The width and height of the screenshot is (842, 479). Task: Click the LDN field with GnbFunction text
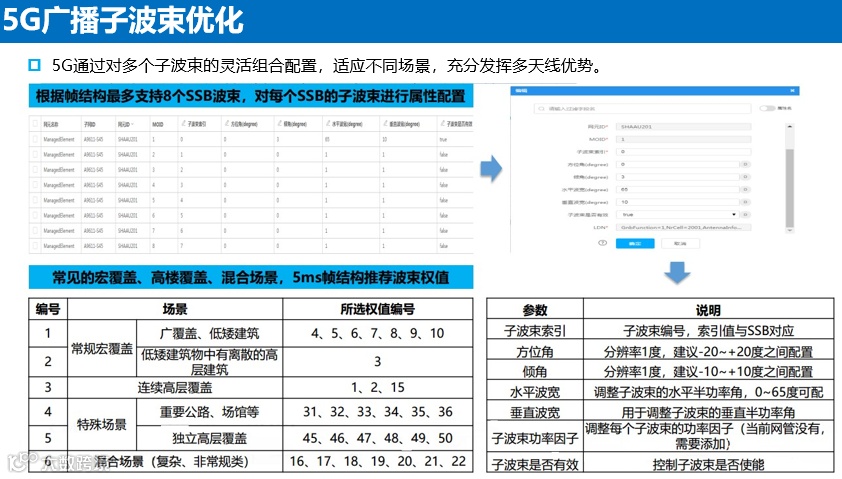[684, 227]
